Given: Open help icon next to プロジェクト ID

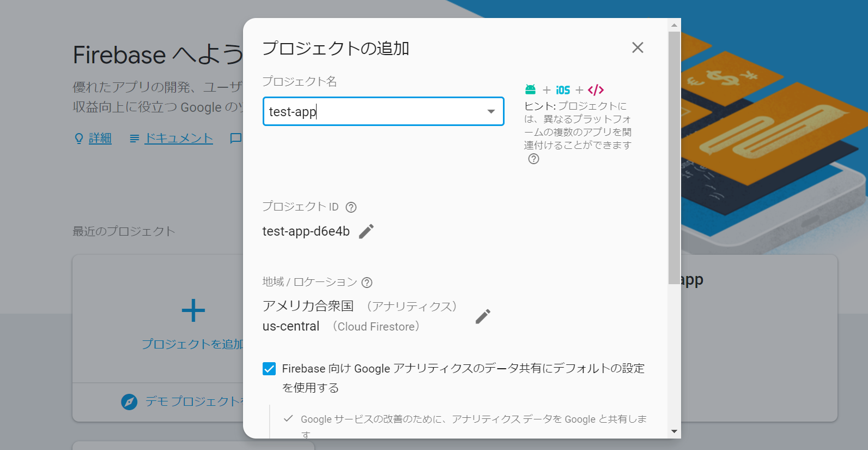Looking at the screenshot, I should [351, 207].
